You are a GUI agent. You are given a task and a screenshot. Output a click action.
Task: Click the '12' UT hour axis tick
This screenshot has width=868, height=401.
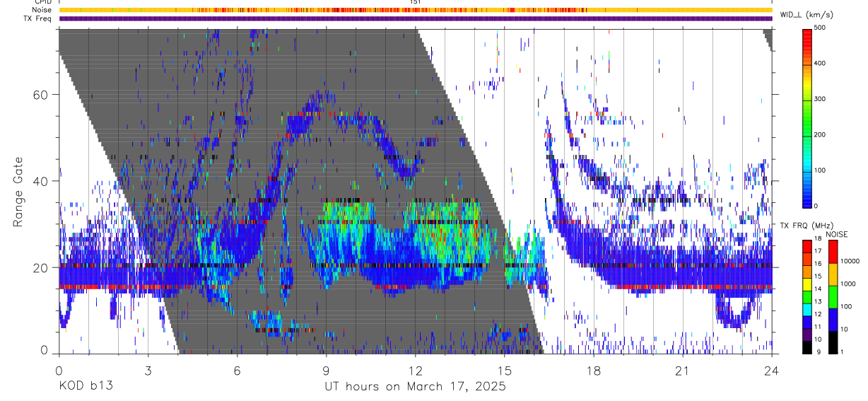pos(416,369)
